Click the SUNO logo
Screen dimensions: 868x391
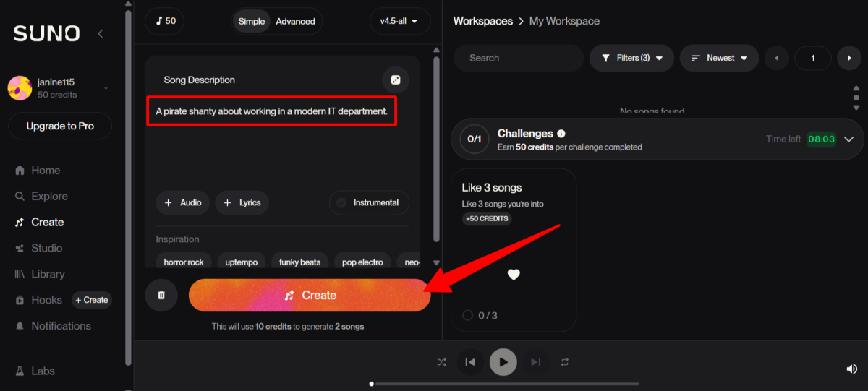point(46,33)
